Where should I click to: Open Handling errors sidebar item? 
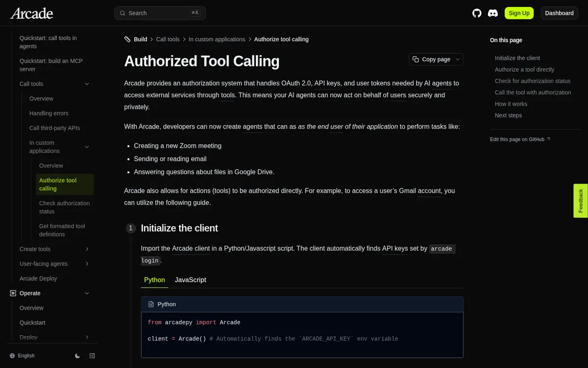pos(49,113)
